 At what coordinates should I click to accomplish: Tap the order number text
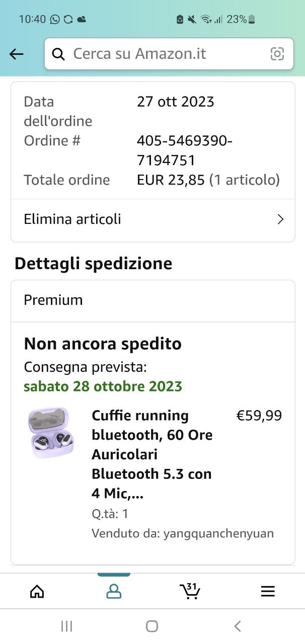[x=184, y=150]
